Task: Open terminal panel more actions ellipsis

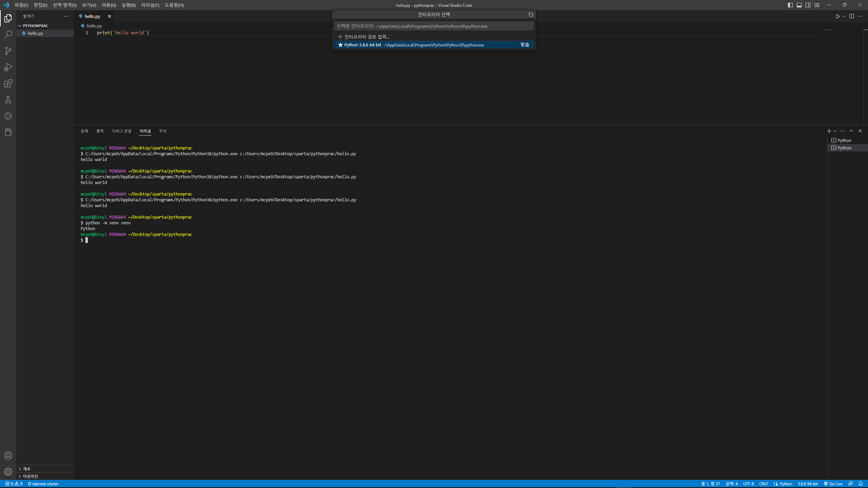Action: [843, 131]
